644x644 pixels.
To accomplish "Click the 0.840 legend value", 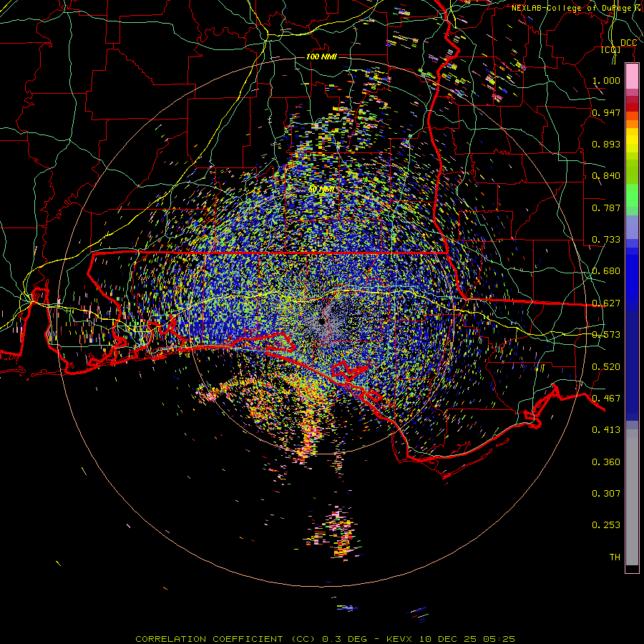I will 606,176.
